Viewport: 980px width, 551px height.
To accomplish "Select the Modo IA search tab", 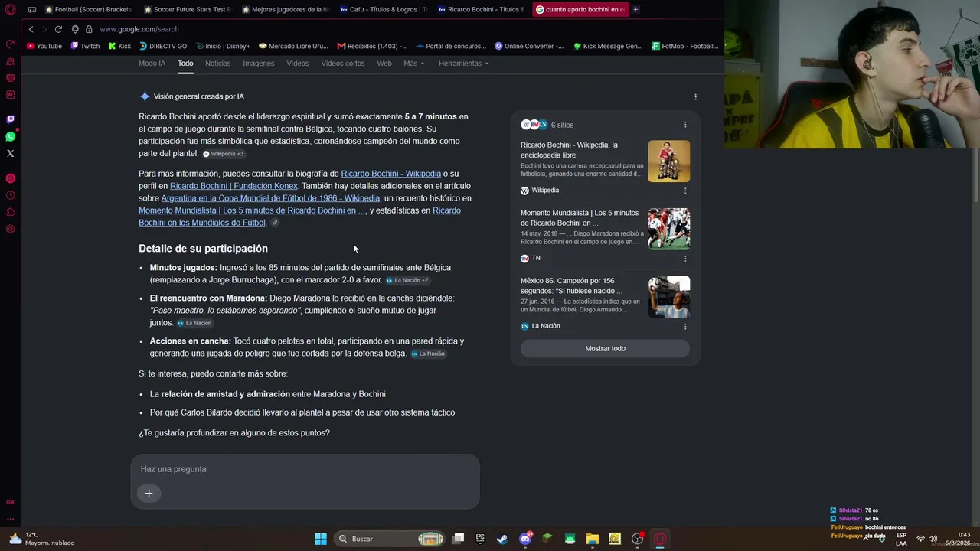I will [152, 64].
